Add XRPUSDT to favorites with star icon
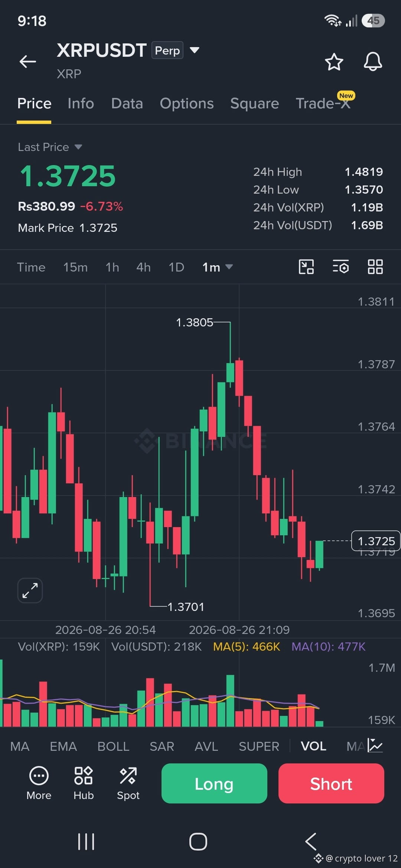Screen dimensions: 401x868 point(334,62)
